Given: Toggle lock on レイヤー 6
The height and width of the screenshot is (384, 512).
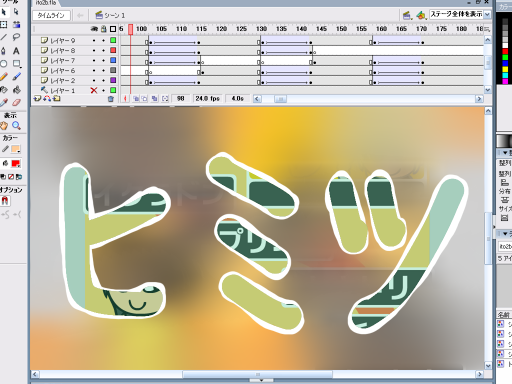Looking at the screenshot, I should pyautogui.click(x=104, y=70).
